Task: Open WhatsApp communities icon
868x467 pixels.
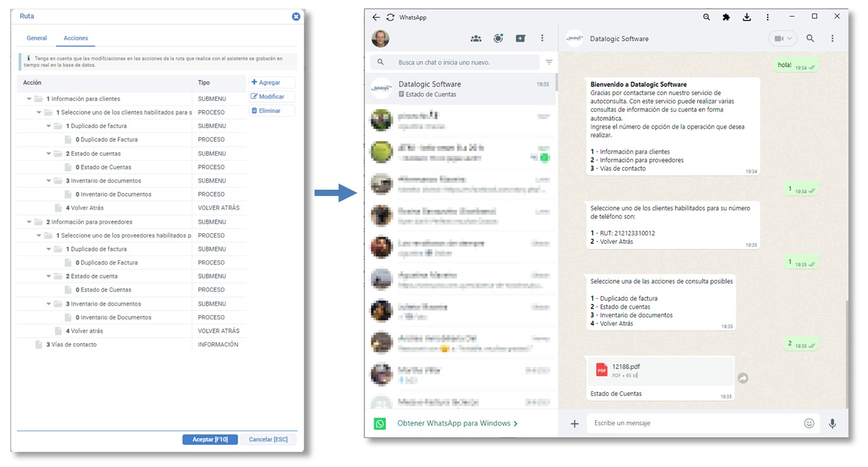Action: (x=476, y=38)
